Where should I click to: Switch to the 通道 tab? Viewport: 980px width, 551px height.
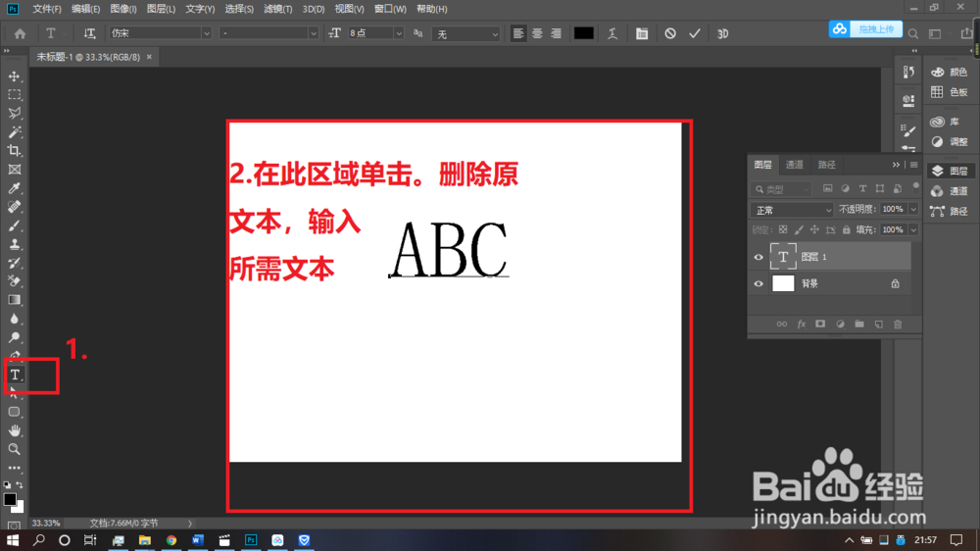(795, 165)
